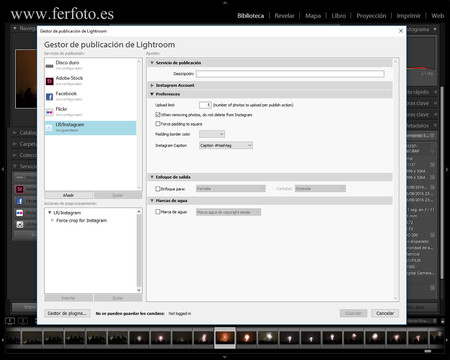Click the right panel vertical scrollbar

442,183
